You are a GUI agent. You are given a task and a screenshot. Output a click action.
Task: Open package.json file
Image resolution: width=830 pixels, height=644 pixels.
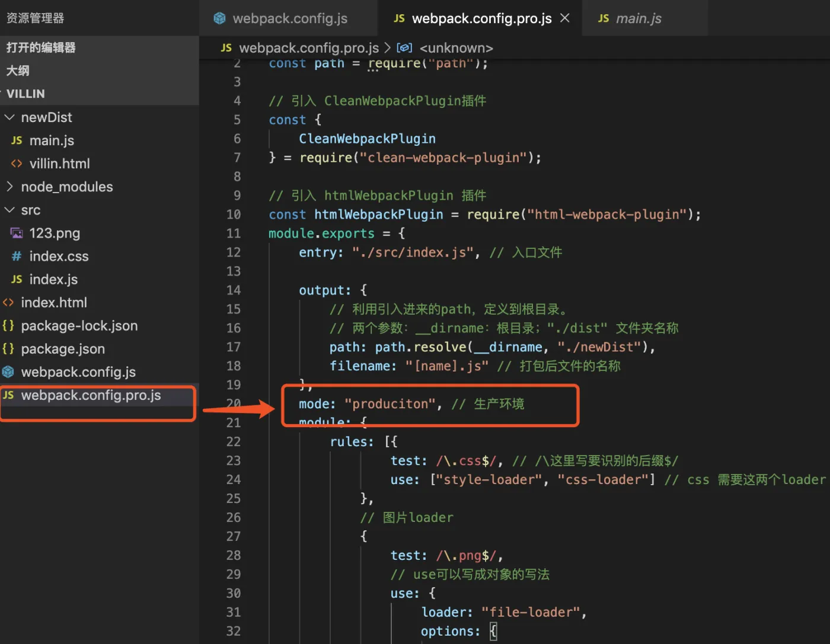100,348
